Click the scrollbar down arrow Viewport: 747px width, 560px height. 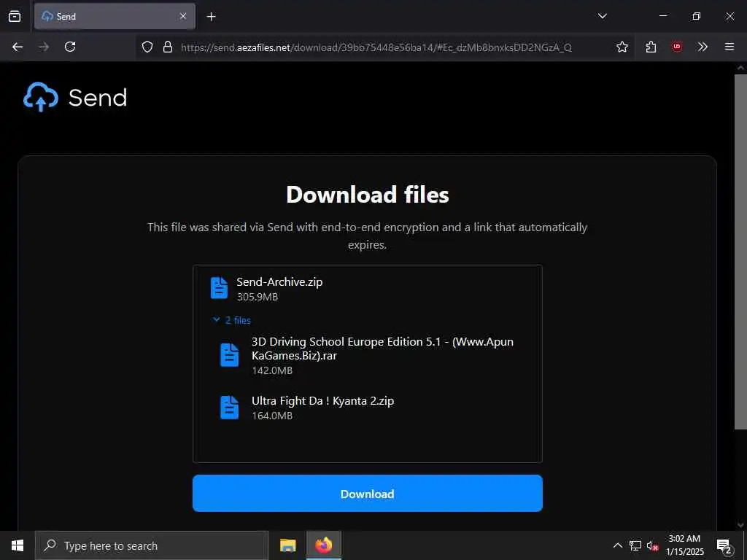click(x=740, y=525)
